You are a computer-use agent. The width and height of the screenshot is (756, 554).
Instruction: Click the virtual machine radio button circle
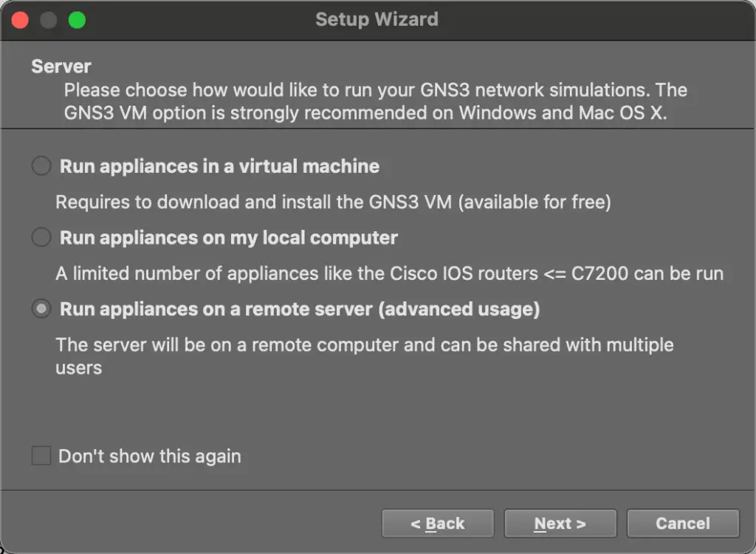point(41,165)
